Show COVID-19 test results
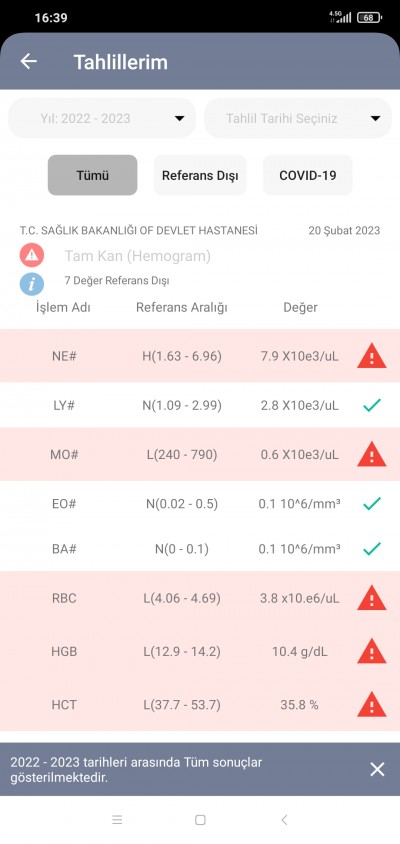The height and width of the screenshot is (844, 400). point(307,175)
